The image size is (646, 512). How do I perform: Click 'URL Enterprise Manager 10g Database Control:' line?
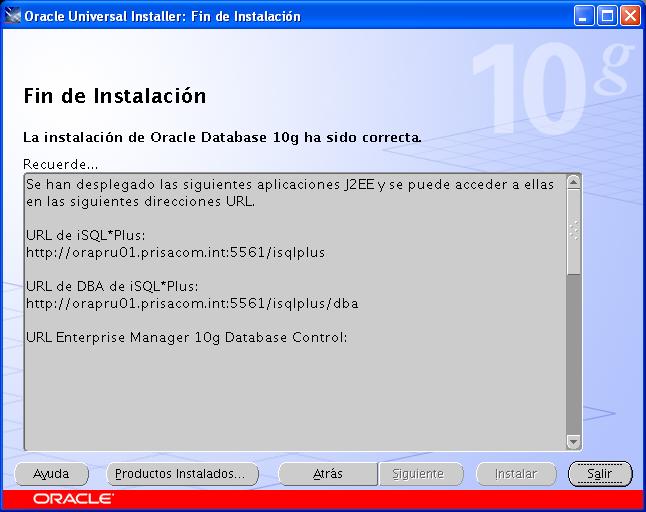[187, 337]
